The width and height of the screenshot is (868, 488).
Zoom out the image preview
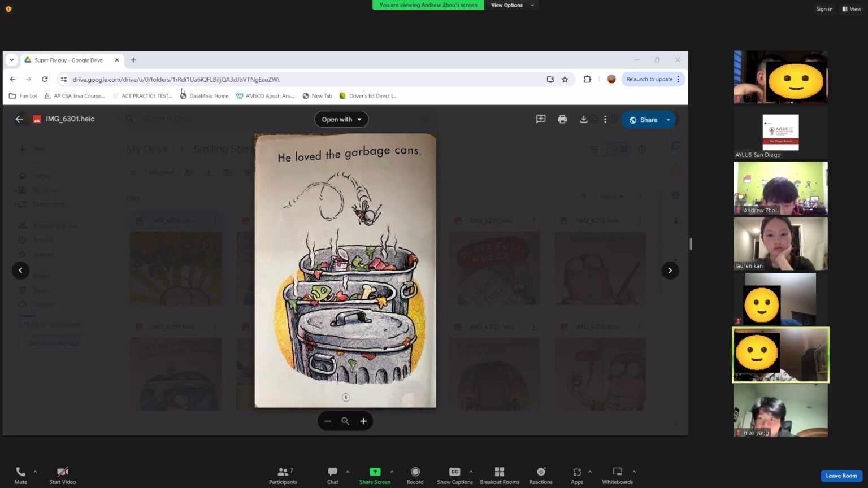tap(328, 421)
